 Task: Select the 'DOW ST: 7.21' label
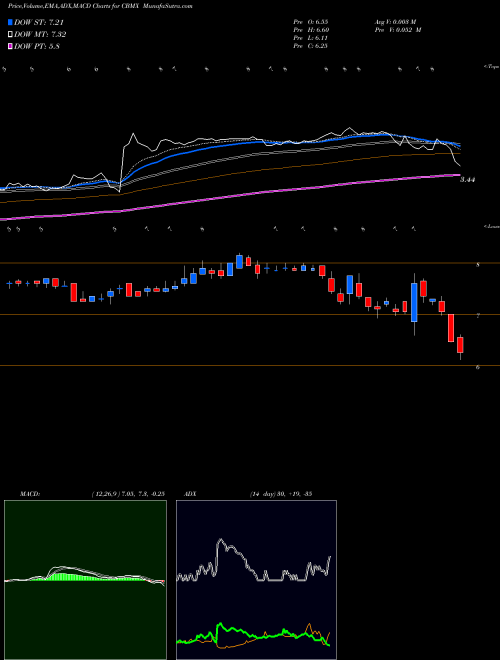click(x=39, y=23)
